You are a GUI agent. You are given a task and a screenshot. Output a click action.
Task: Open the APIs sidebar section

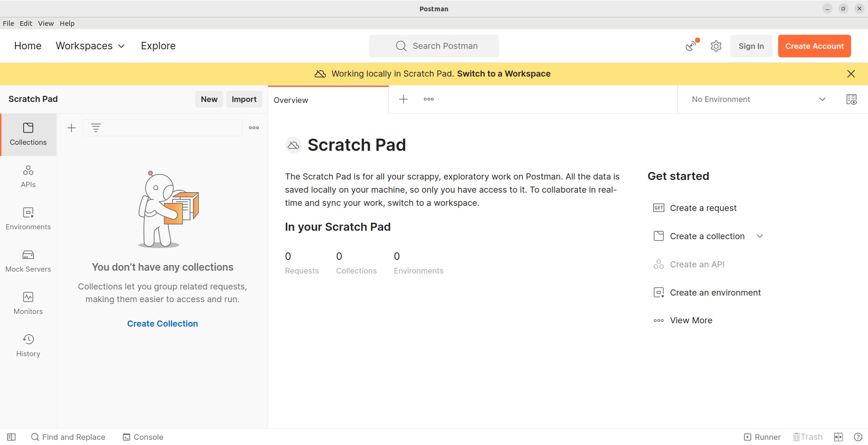[x=28, y=177]
